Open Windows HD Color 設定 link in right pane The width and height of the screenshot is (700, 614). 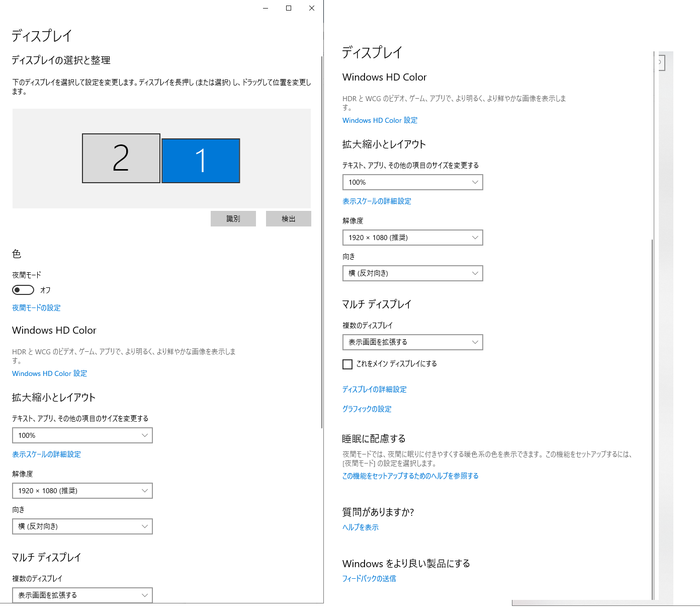pos(380,120)
